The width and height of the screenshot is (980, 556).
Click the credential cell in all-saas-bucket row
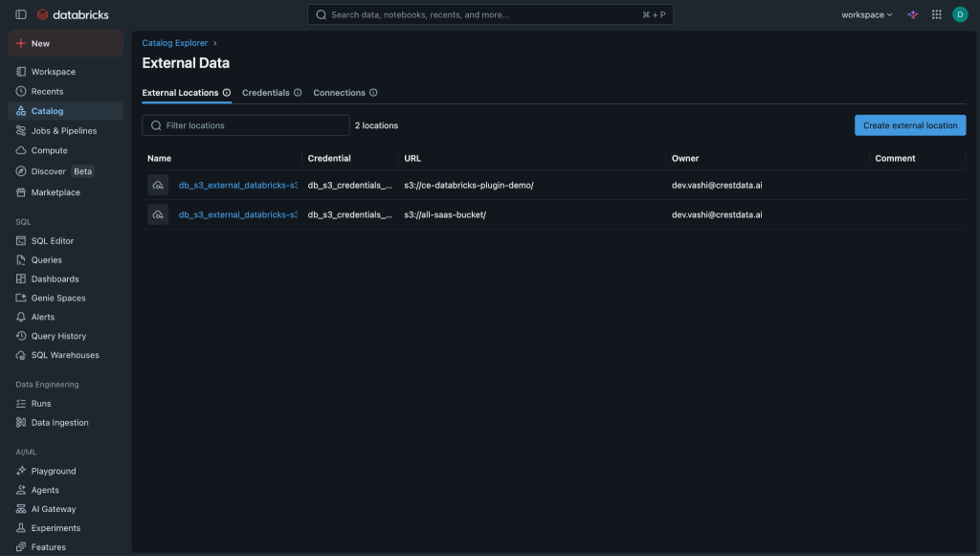point(350,214)
